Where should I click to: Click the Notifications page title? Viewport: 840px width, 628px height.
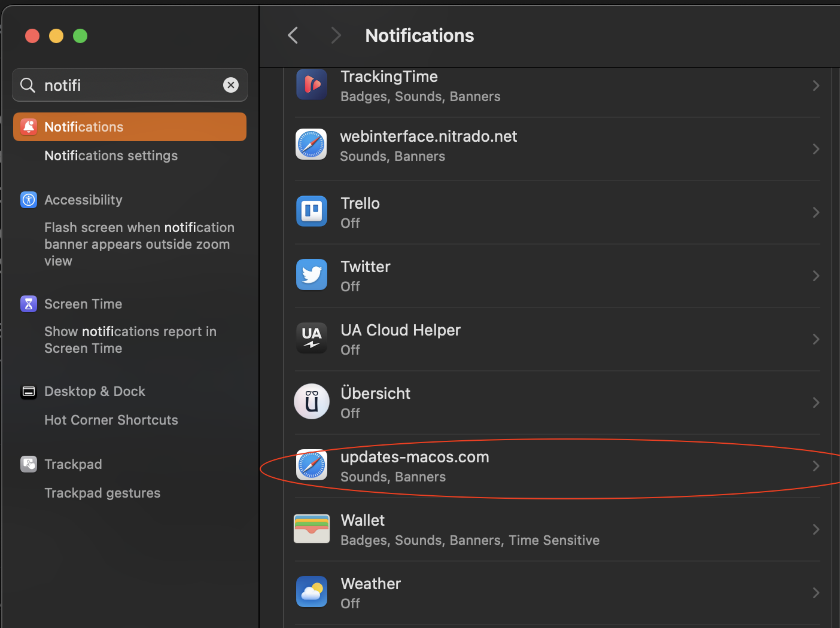(419, 35)
